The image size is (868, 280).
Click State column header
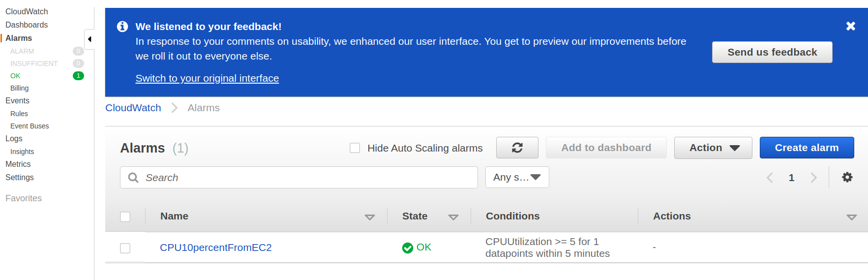[x=415, y=216]
